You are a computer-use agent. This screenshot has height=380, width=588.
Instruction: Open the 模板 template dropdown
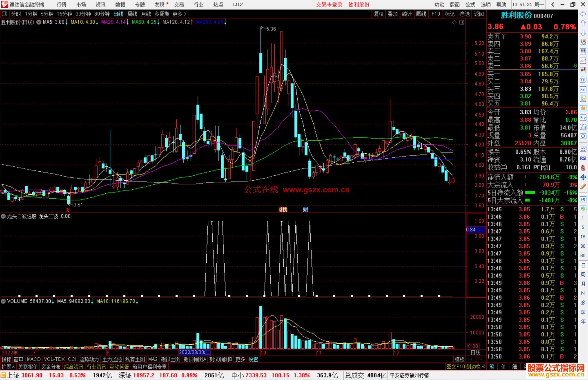click(460, 359)
